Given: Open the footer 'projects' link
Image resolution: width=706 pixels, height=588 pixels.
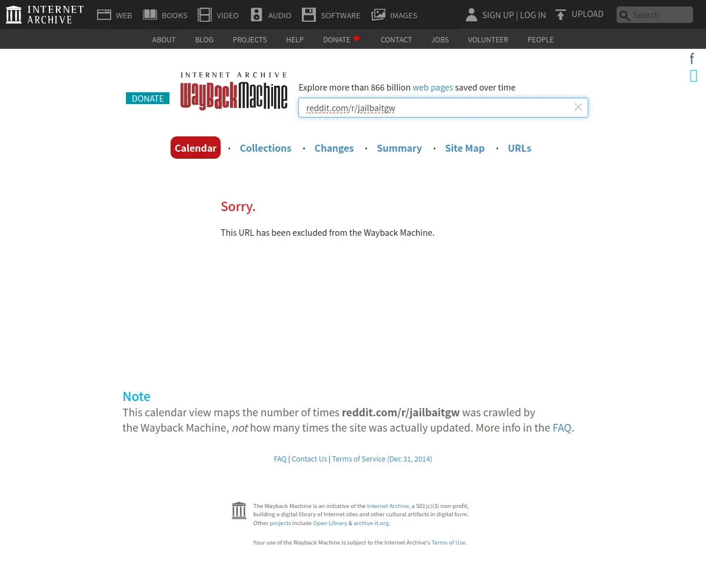Looking at the screenshot, I should click(x=280, y=523).
